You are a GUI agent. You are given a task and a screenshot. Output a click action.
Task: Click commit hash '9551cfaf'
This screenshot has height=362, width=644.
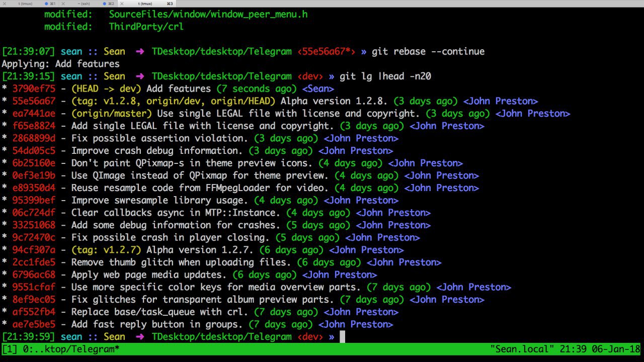point(34,287)
